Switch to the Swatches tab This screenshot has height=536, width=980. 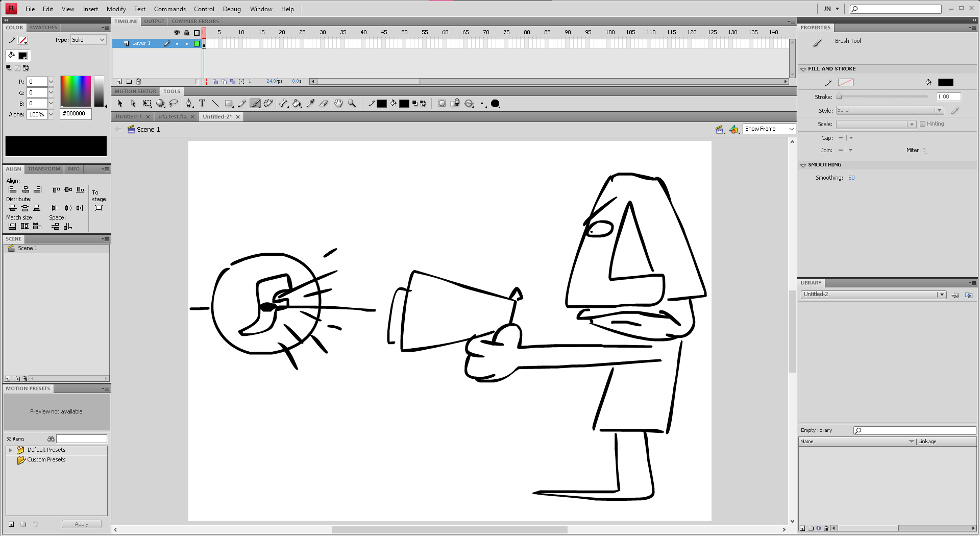pyautogui.click(x=43, y=28)
